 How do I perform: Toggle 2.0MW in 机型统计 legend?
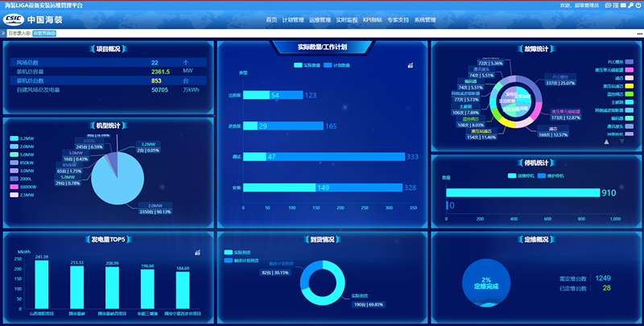(23, 146)
